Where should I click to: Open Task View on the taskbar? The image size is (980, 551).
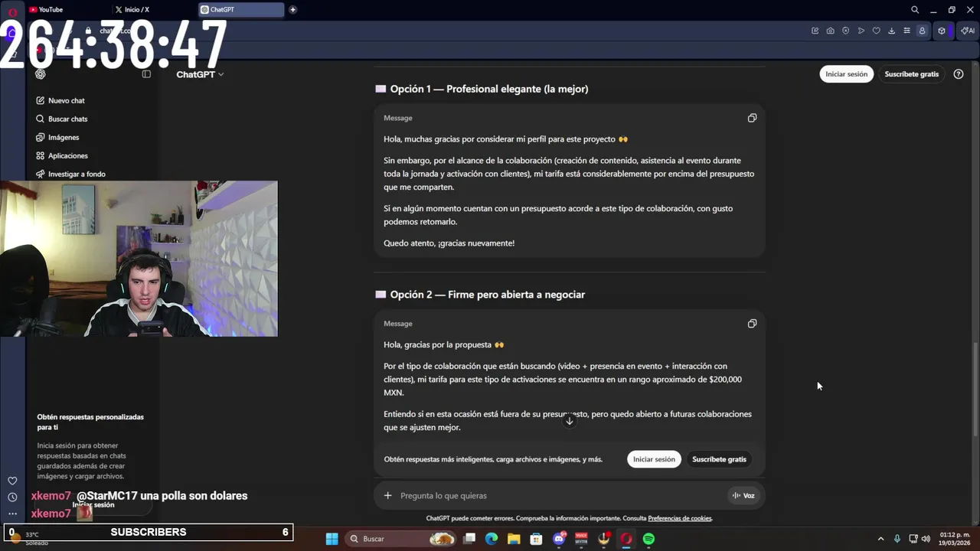point(469,539)
